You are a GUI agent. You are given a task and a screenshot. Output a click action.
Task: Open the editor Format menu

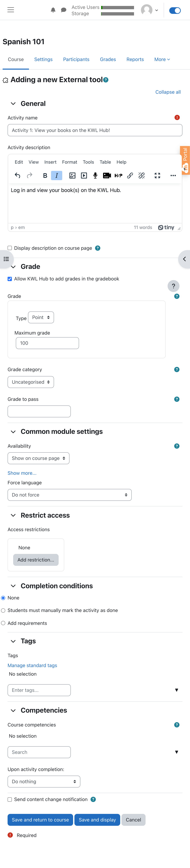point(69,162)
